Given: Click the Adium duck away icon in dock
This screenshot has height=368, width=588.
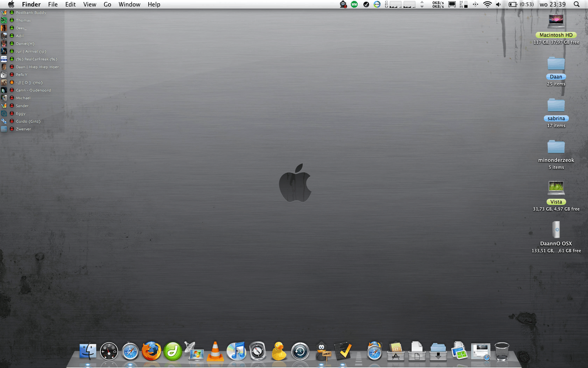Looking at the screenshot, I should (x=322, y=351).
